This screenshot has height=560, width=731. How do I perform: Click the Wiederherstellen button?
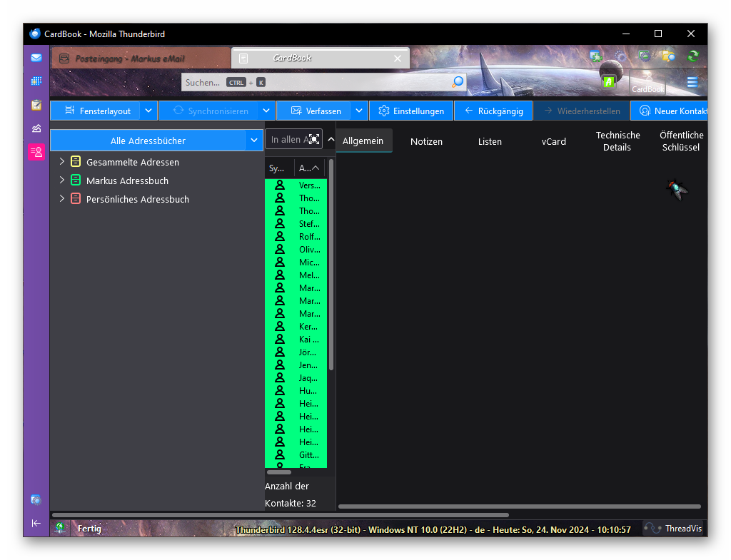[582, 111]
